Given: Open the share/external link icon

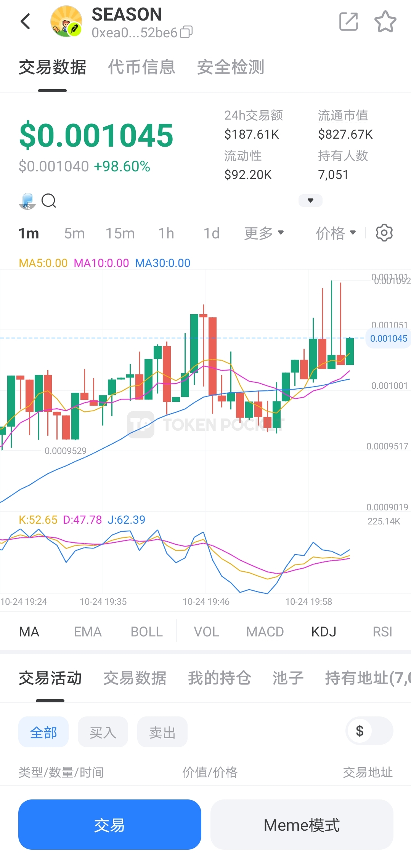Looking at the screenshot, I should click(348, 21).
